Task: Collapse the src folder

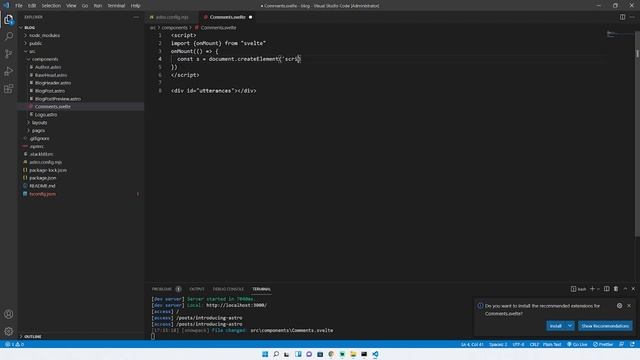Action: click(32, 51)
